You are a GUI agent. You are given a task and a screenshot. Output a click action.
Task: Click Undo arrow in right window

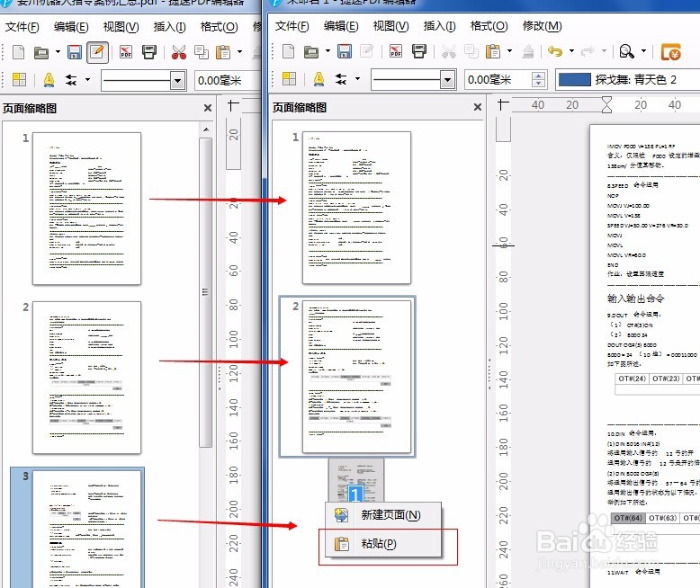pos(555,52)
